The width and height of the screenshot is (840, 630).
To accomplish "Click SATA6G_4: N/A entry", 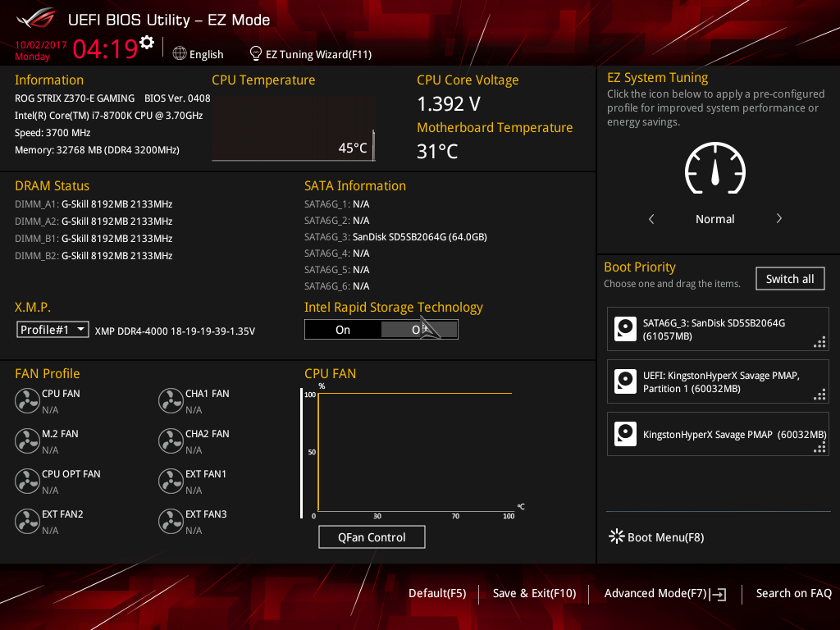I will pos(337,253).
